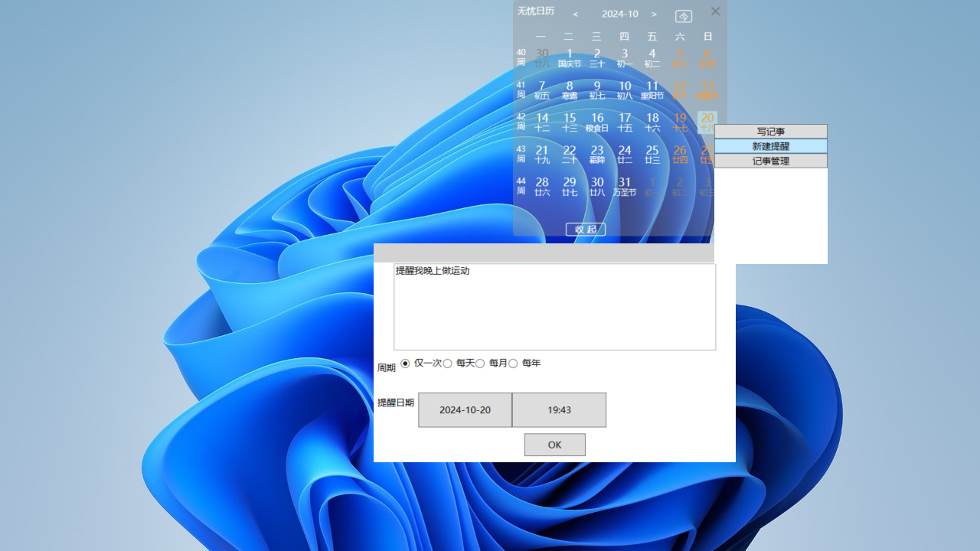This screenshot has width=980, height=551.
Task: Collapse the calendar with 收起
Action: pyautogui.click(x=586, y=229)
